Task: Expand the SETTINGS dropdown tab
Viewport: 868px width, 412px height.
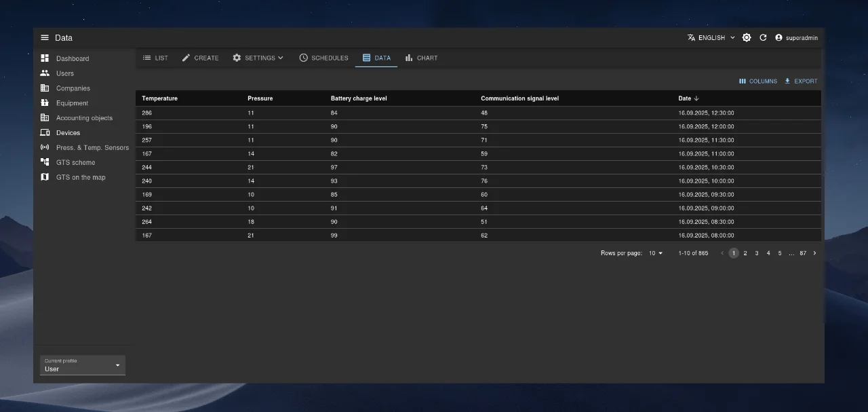Action: point(258,58)
